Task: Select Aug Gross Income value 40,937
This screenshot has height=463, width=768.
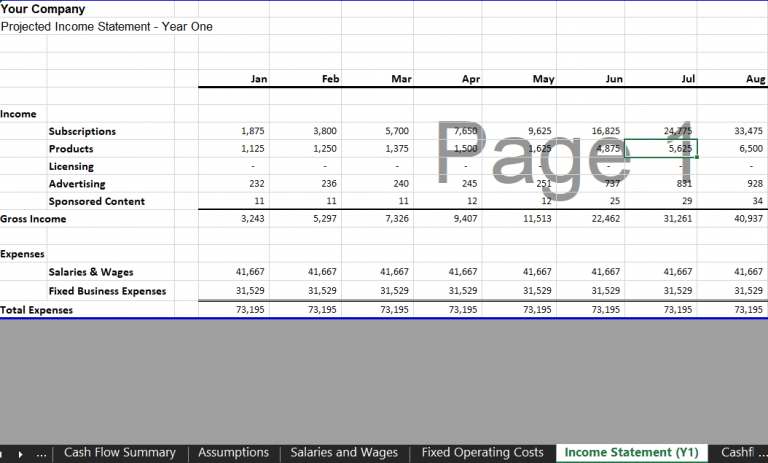Action: coord(748,219)
